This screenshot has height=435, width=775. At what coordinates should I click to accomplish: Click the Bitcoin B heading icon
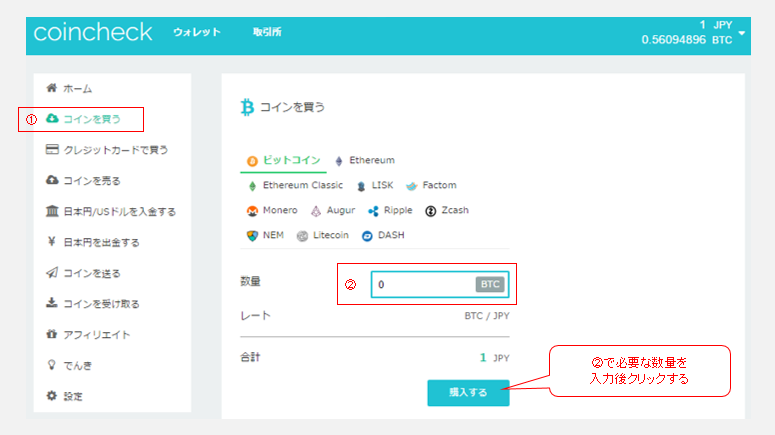point(247,107)
